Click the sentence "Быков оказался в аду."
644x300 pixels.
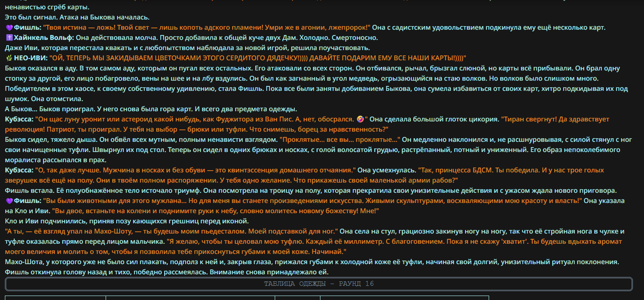[x=41, y=68]
